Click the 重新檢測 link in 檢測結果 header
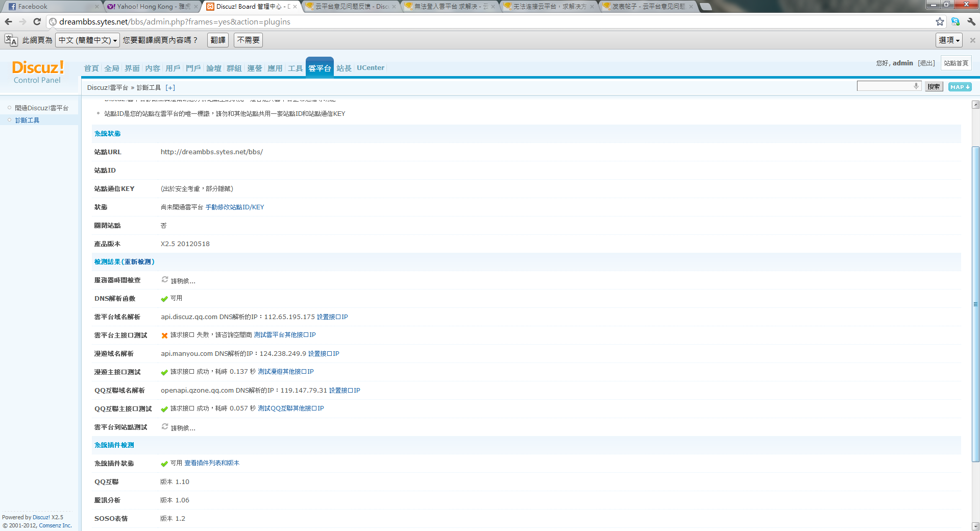Viewport: 980px width, 531px height. [x=138, y=261]
